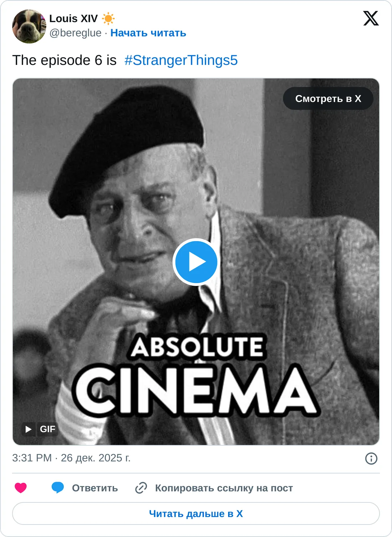Click the GIF label badge

pos(47,429)
